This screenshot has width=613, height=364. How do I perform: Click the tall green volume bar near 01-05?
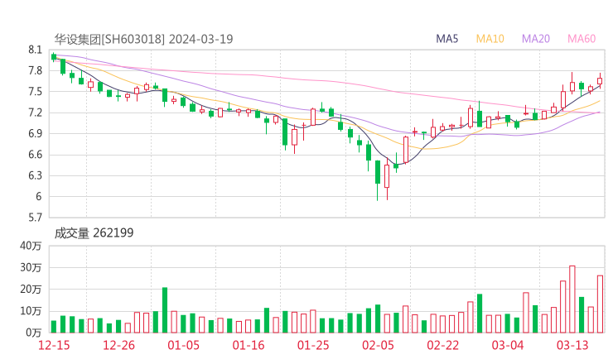coord(165,310)
